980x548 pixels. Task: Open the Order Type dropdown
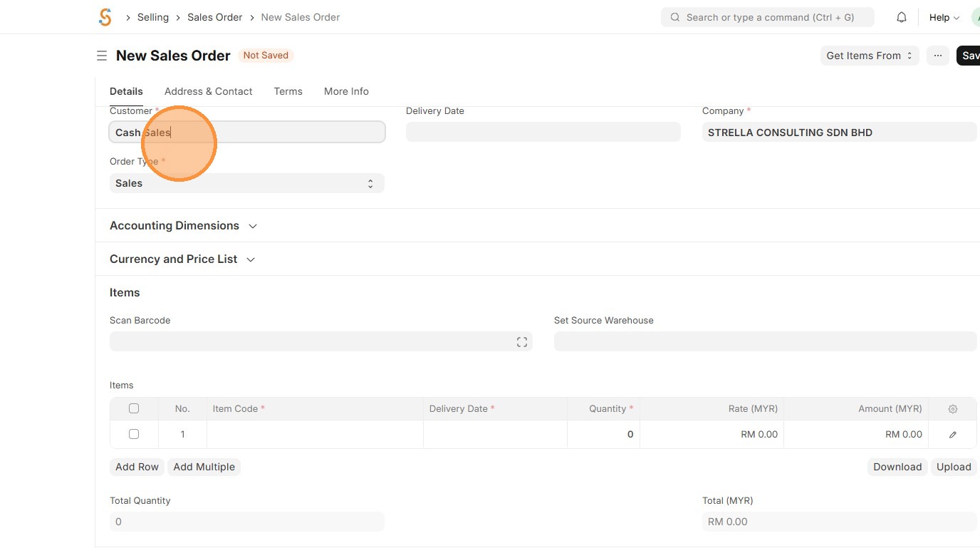coord(246,183)
